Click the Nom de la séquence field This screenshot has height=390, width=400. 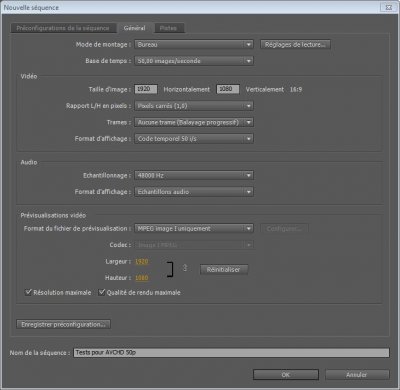[x=231, y=352]
